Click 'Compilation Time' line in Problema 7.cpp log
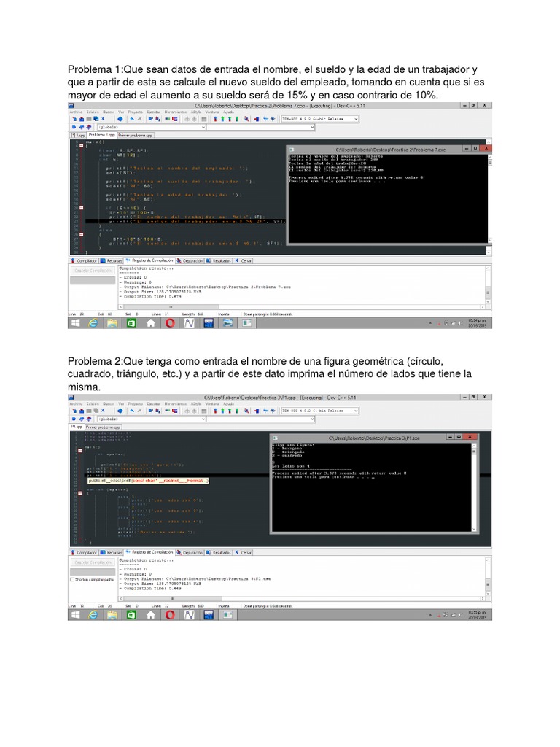 [x=150, y=296]
